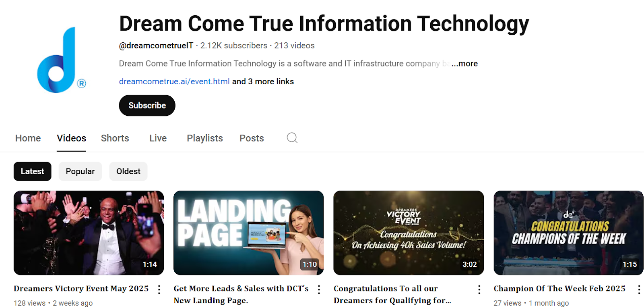
Task: Open the dreamcometrue.ai/event.html link
Action: (x=174, y=81)
